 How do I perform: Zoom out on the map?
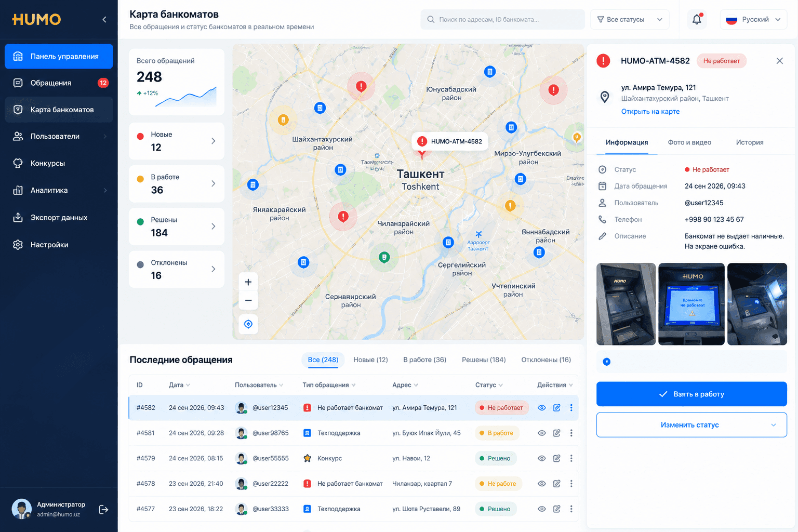pos(248,300)
